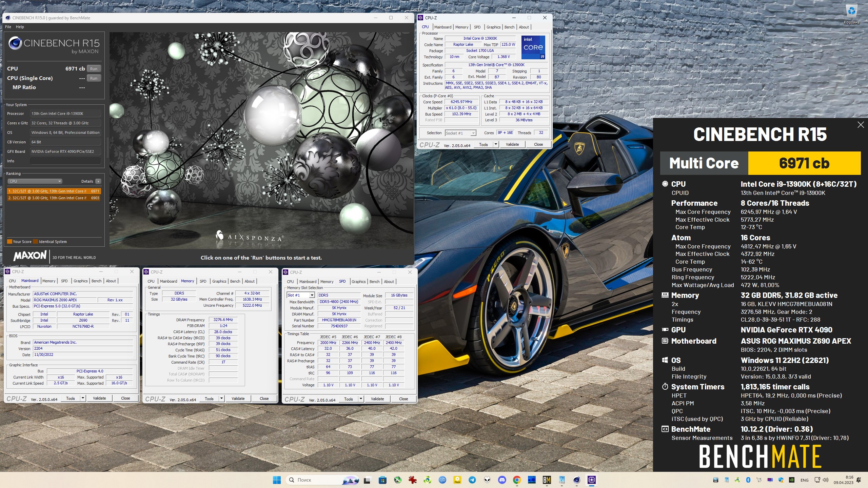
Task: Close the BenchMate result panel
Action: click(x=861, y=125)
